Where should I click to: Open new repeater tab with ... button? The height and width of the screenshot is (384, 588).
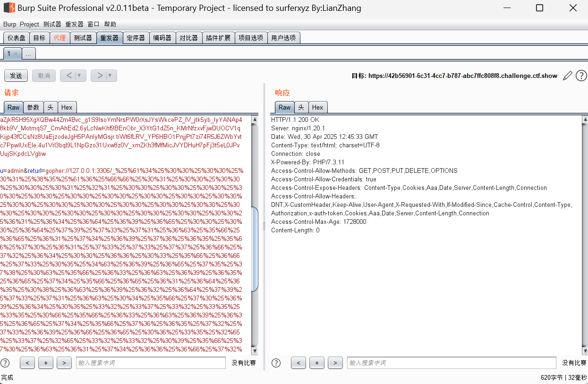pos(28,53)
